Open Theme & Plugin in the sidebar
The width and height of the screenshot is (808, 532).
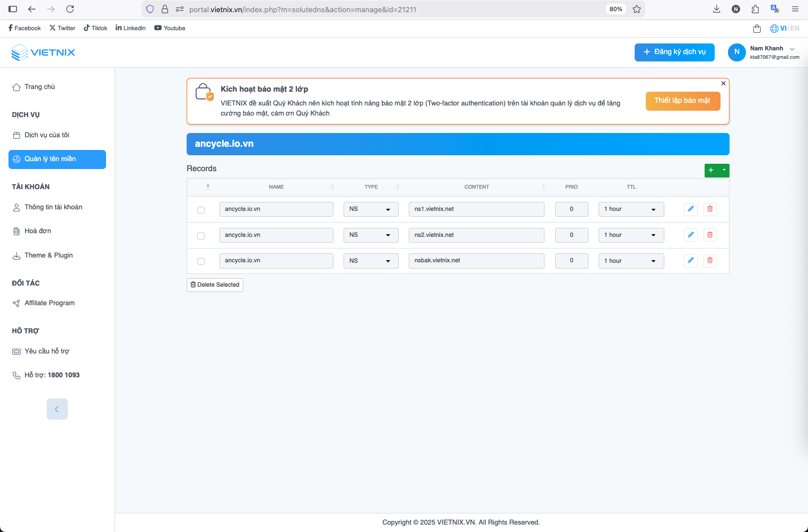pyautogui.click(x=48, y=255)
